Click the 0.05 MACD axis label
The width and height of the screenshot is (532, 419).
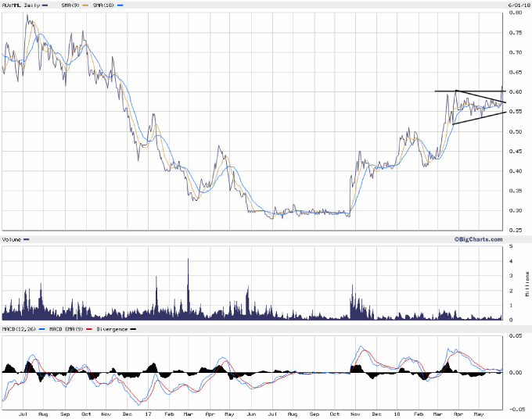tap(515, 335)
